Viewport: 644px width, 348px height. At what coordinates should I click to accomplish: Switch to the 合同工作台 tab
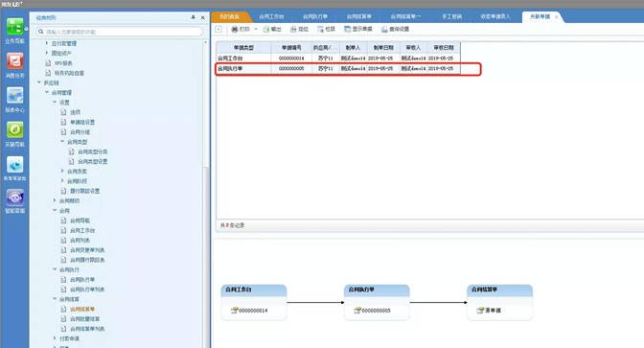[x=271, y=17]
